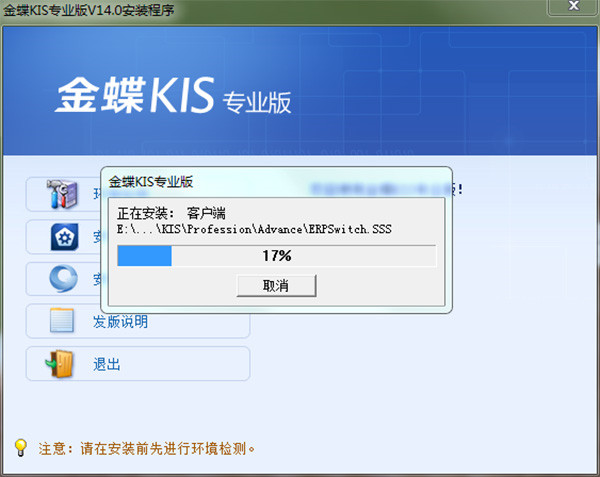Click the door exit icon

[x=59, y=363]
